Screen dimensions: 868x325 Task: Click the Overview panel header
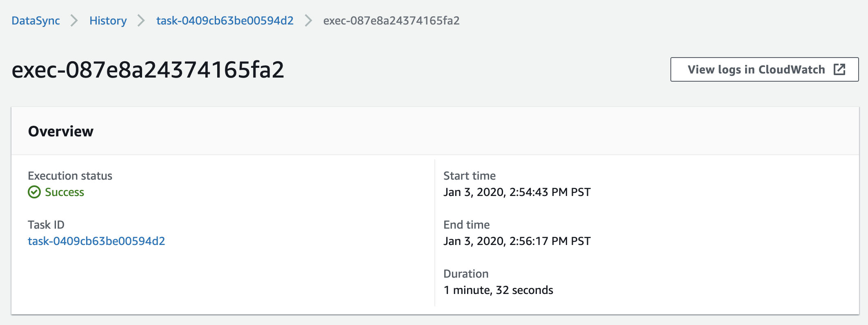(x=435, y=131)
